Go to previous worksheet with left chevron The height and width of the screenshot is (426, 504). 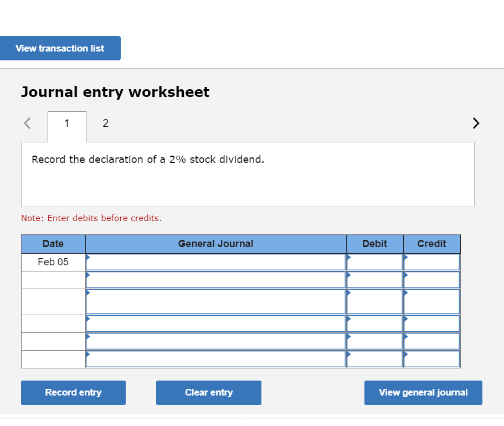point(27,123)
